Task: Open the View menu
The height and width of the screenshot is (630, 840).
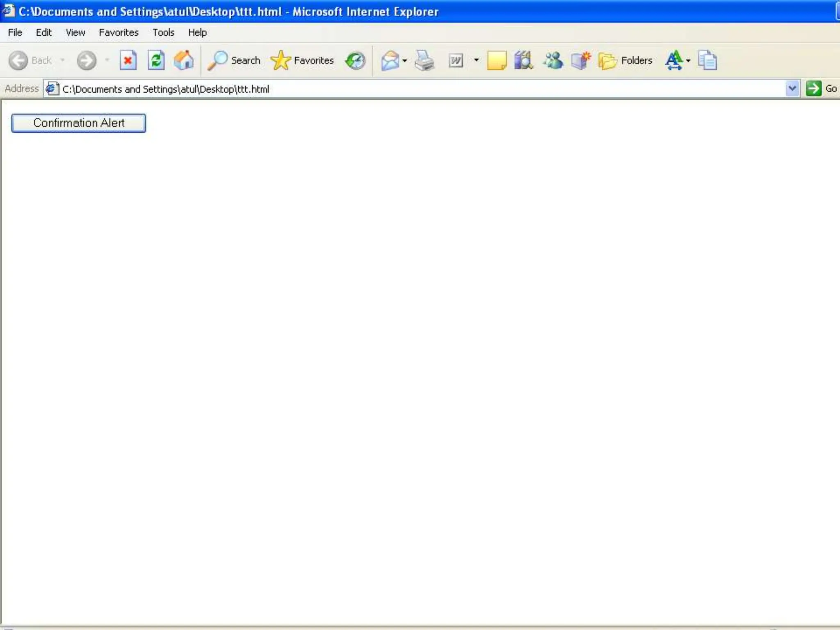Action: pos(75,32)
